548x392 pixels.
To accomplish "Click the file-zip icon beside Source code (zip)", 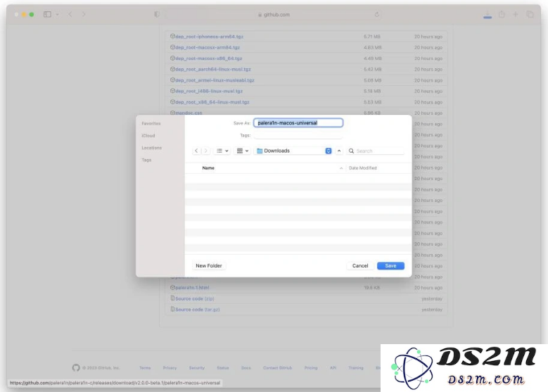I will [172, 298].
